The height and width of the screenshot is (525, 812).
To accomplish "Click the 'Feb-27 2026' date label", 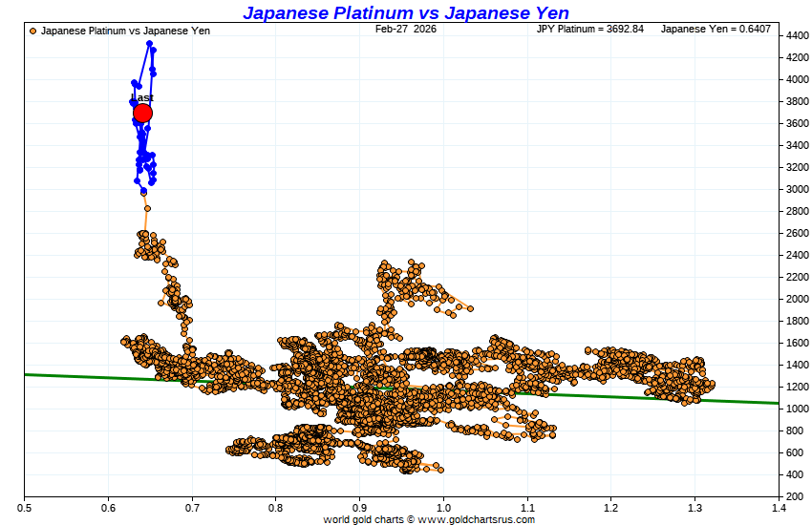I will tap(406, 29).
